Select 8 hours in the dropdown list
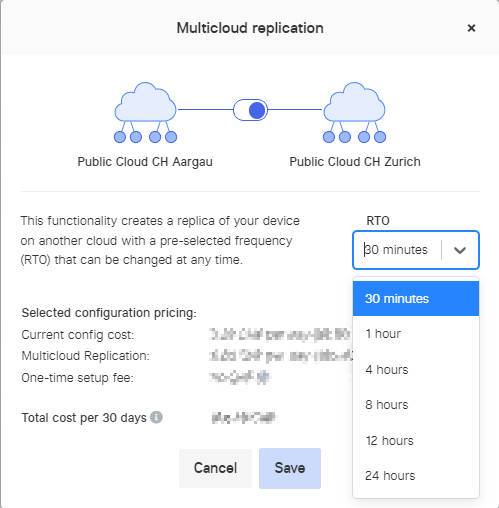The image size is (499, 508). coord(416,405)
